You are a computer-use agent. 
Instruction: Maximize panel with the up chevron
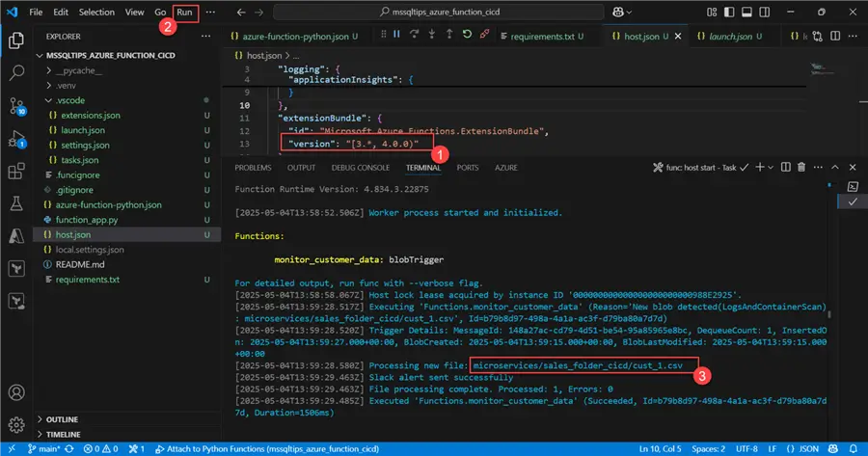click(835, 167)
